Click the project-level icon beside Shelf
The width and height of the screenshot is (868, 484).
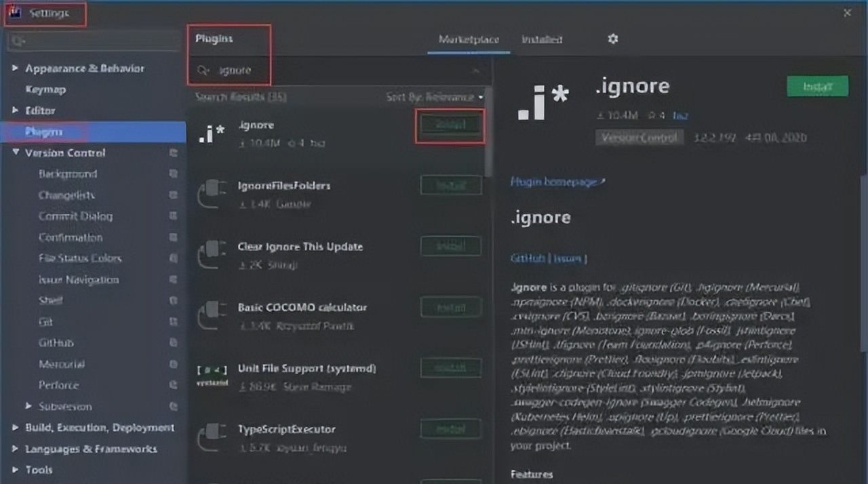tap(174, 301)
